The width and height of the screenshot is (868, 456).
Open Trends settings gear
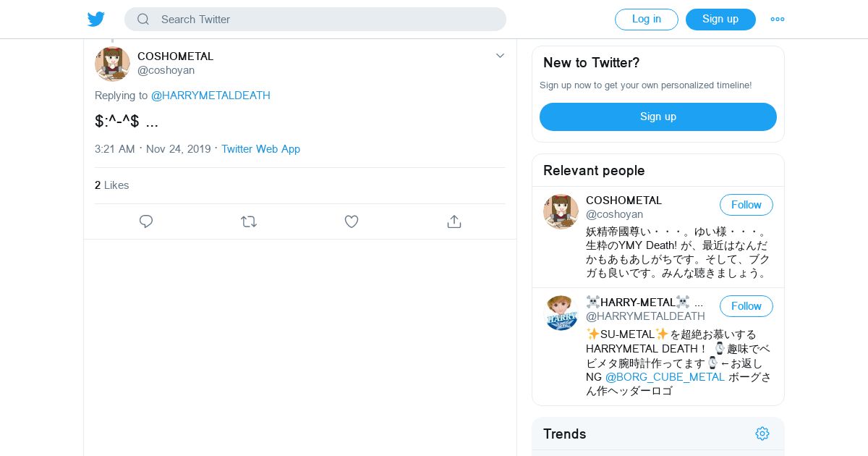[x=762, y=434]
